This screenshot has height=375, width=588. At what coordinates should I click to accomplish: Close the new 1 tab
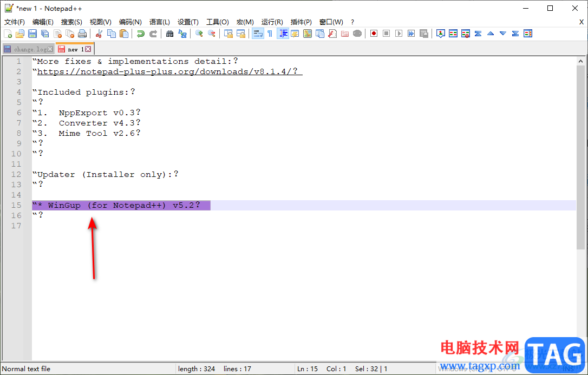(x=88, y=49)
